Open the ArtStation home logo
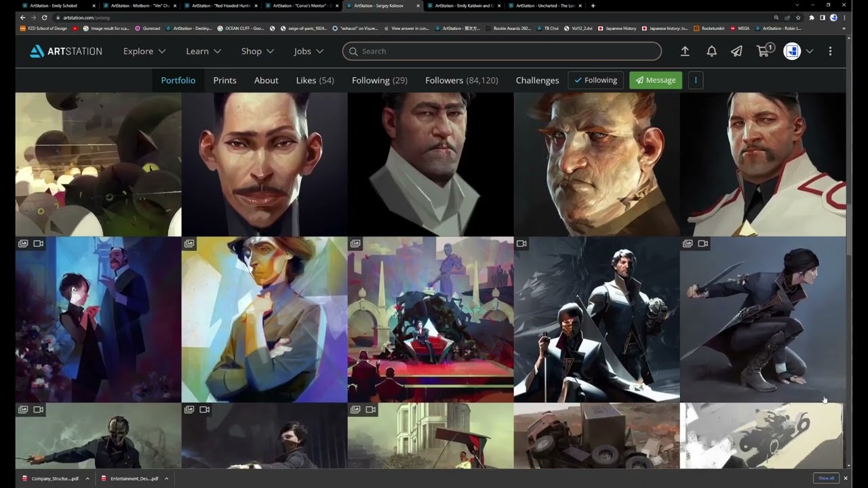The height and width of the screenshot is (488, 868). tap(66, 51)
